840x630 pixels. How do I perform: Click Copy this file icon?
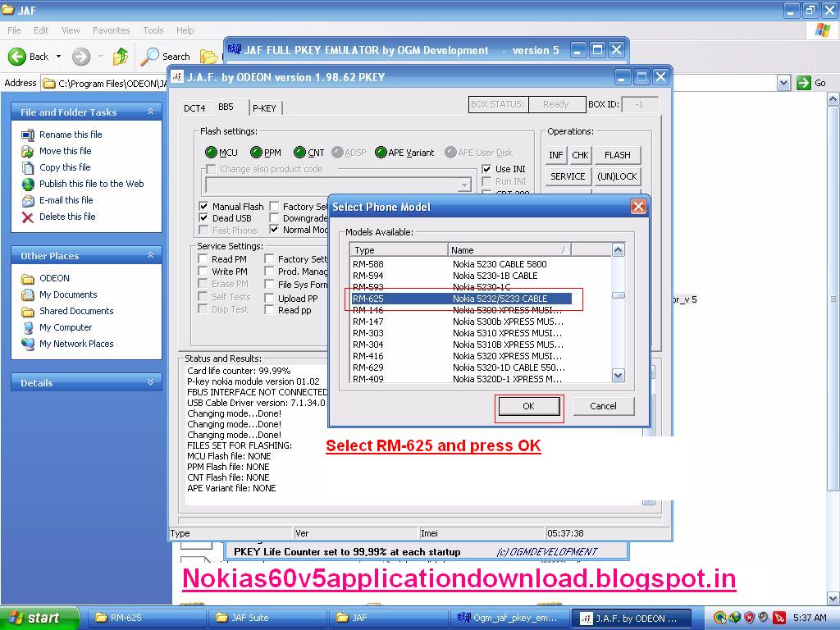28,167
